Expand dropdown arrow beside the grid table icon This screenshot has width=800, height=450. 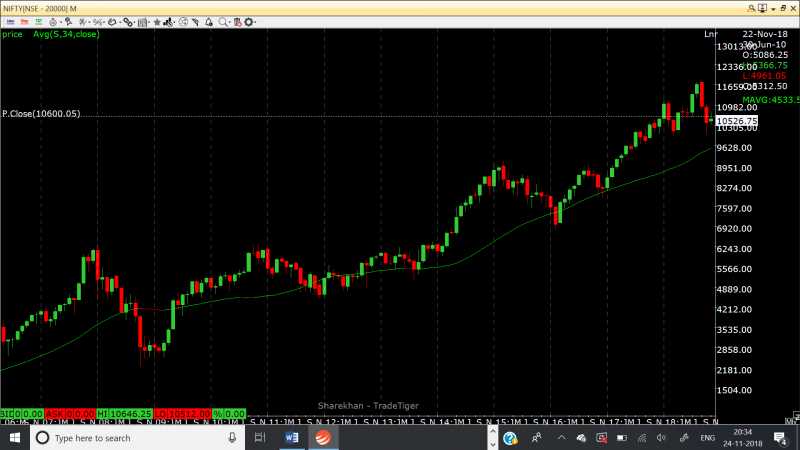[149, 22]
